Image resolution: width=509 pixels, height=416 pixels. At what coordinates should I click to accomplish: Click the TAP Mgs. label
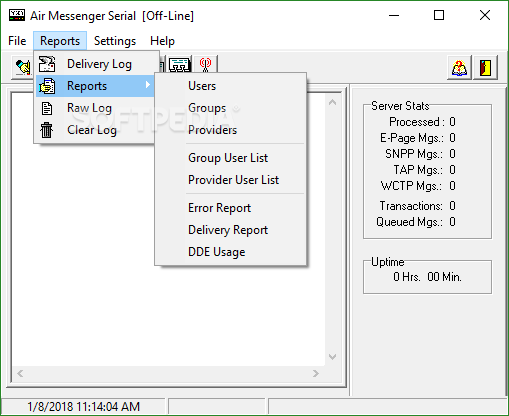tap(418, 170)
